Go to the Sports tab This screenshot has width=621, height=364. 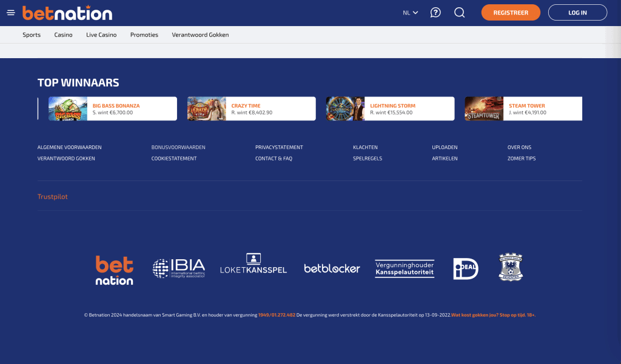(x=32, y=35)
